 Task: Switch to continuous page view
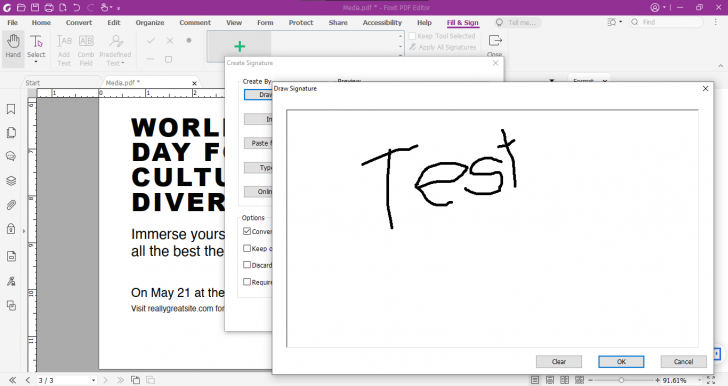550,380
